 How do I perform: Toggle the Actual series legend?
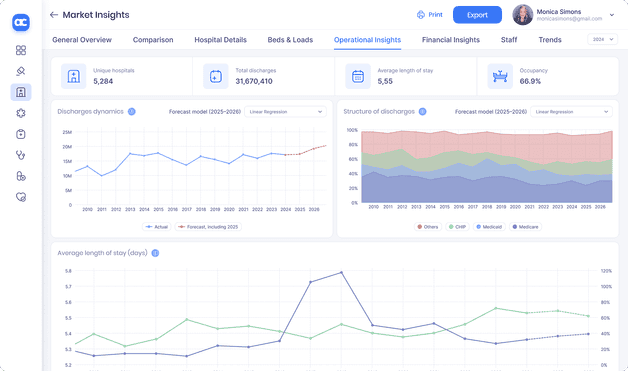click(157, 227)
